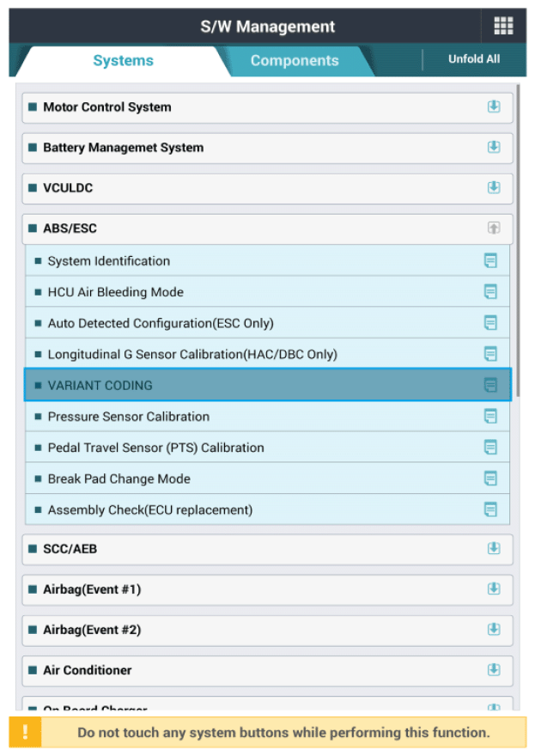Viewport: 535px width, 756px height.
Task: Select Longitudinal G Sensor Calibration text
Action: coord(192,354)
